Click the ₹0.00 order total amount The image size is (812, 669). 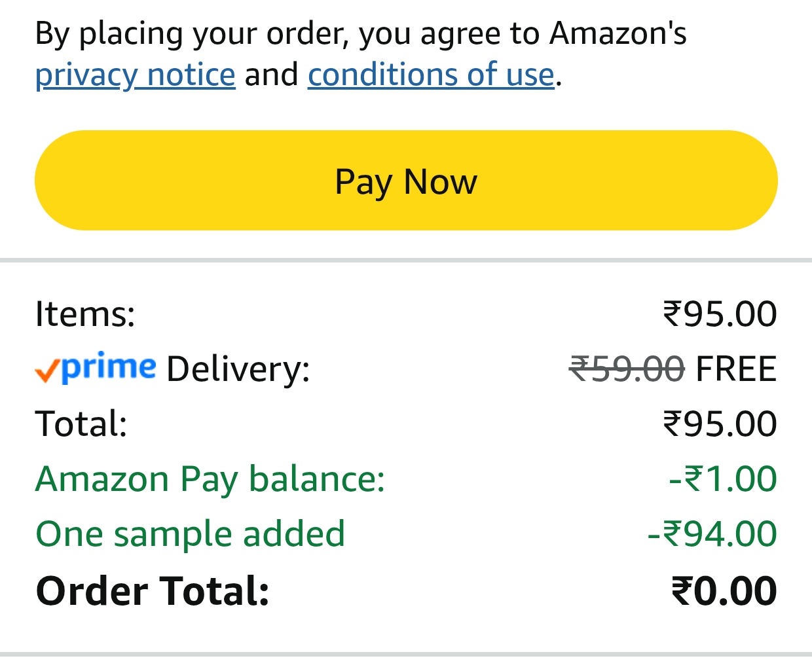click(x=724, y=591)
